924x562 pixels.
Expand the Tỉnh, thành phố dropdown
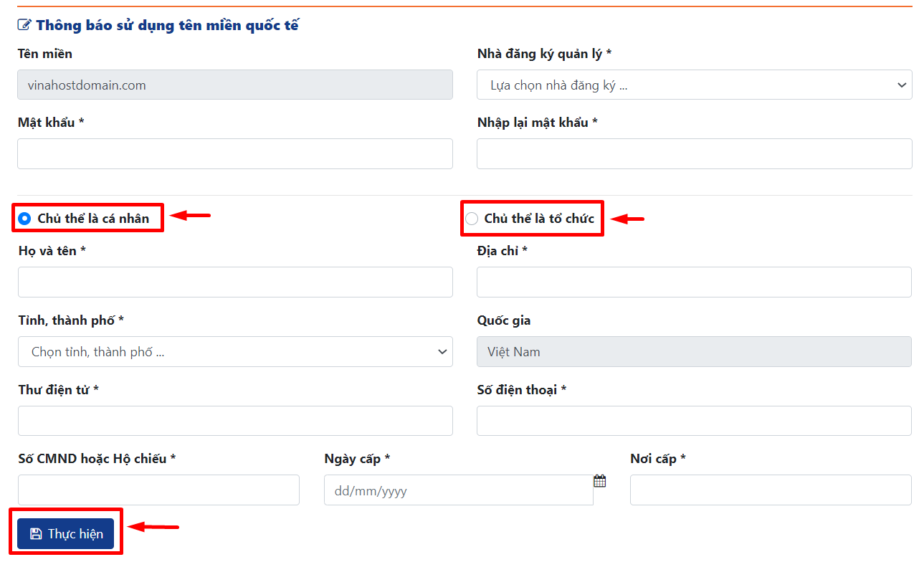pos(235,352)
